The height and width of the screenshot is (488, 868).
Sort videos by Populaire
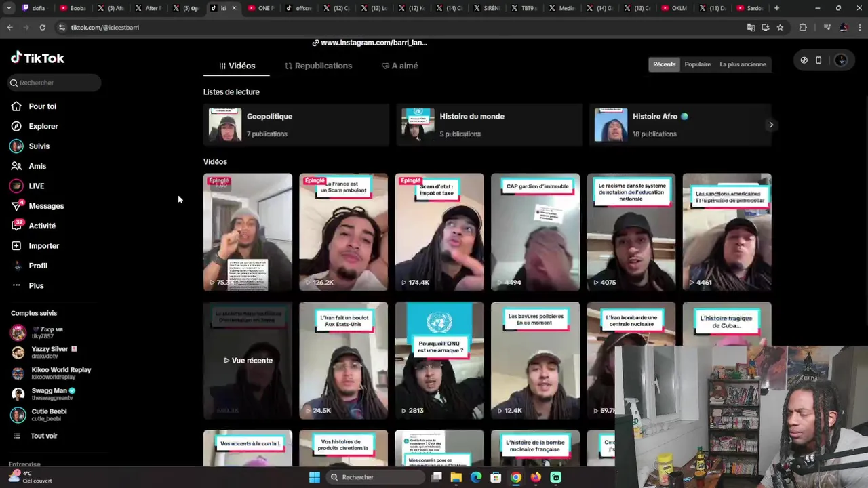(x=698, y=64)
